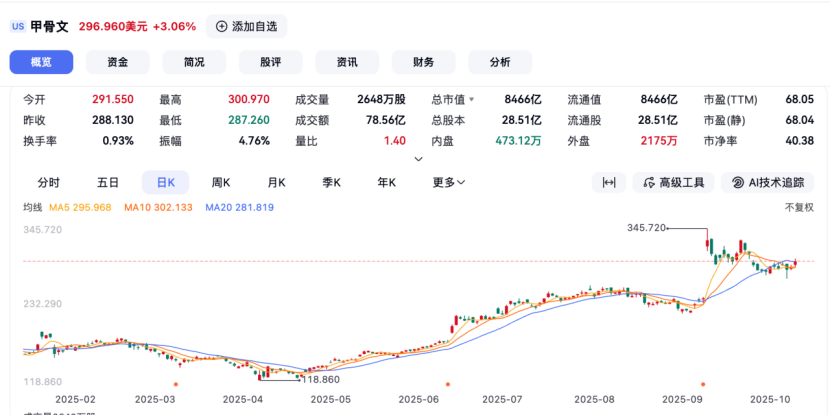Click the red event dot under 2025-03

pyautogui.click(x=176, y=384)
